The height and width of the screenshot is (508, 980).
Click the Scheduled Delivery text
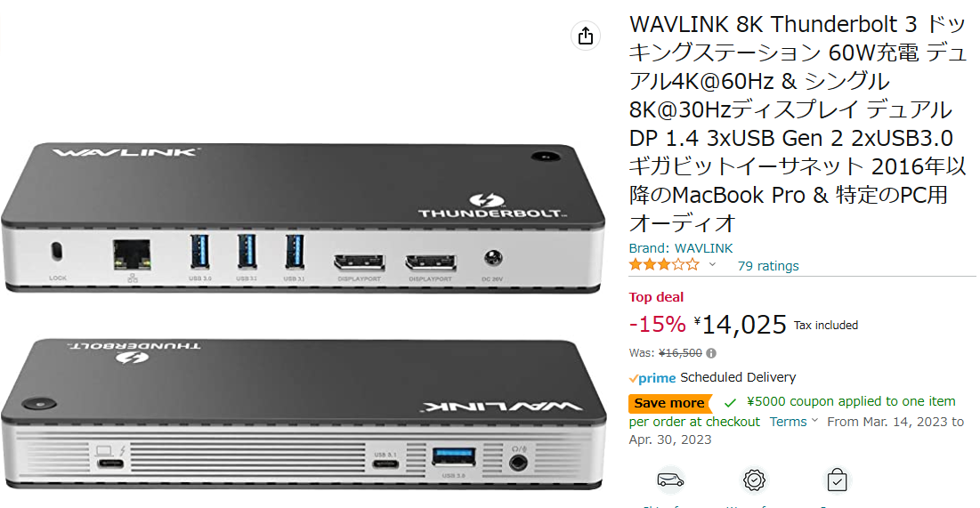[x=738, y=377]
